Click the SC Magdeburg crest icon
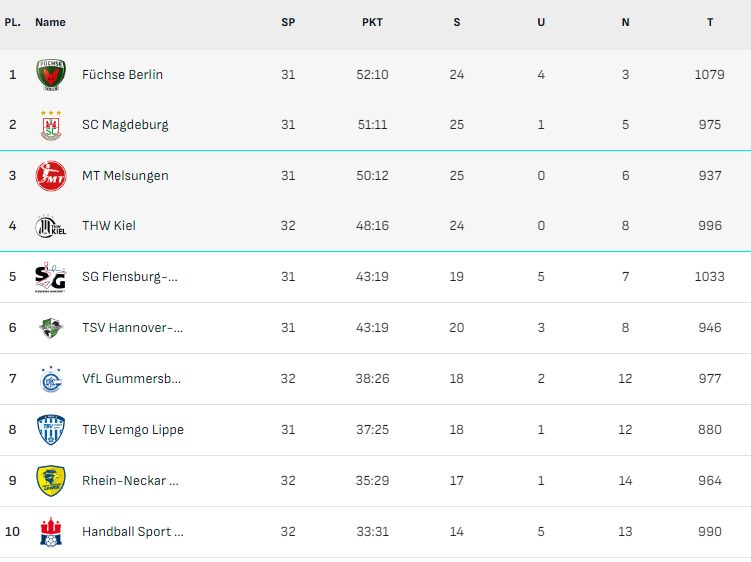This screenshot has width=751, height=562. [51, 126]
